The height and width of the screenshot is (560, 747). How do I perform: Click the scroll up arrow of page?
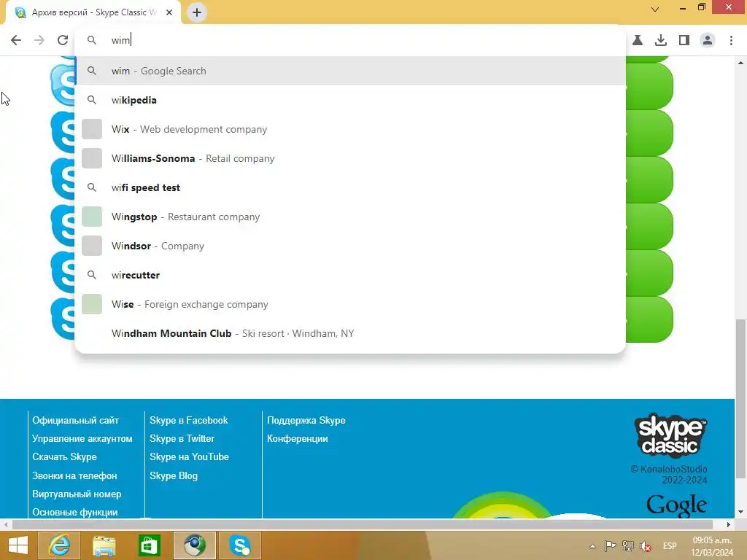tap(740, 63)
